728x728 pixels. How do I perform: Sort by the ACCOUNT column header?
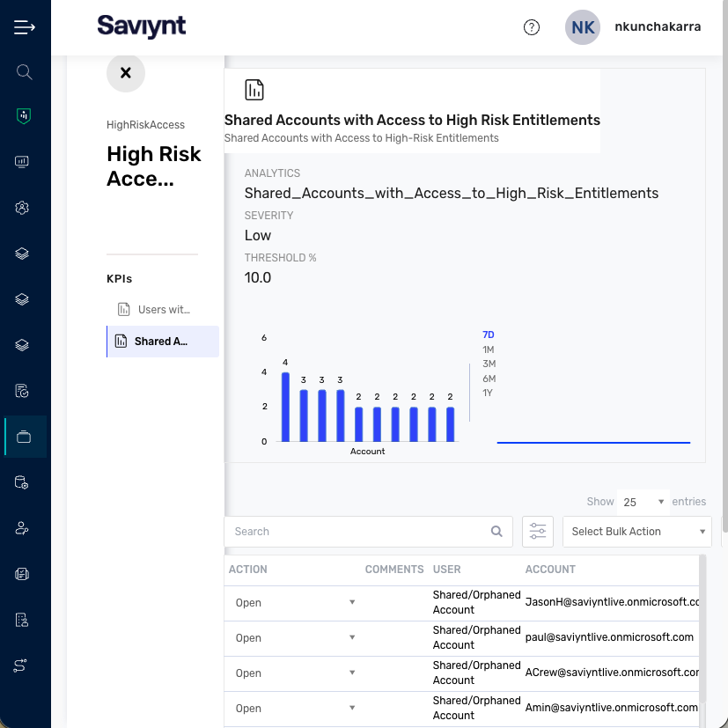point(550,570)
